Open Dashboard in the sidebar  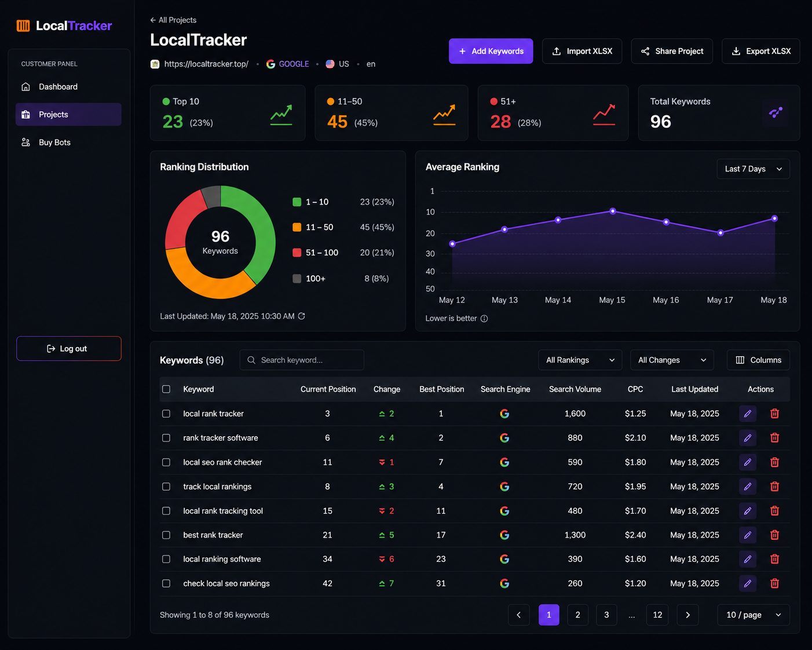point(68,87)
